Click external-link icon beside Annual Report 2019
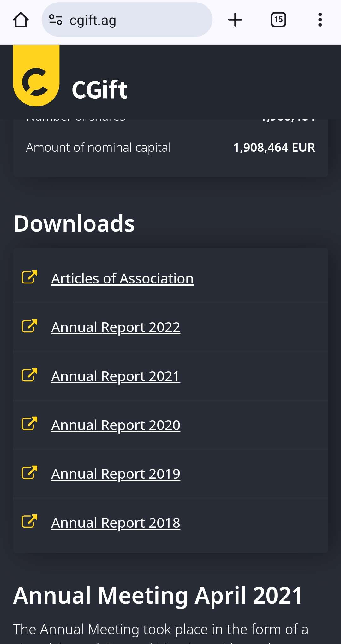The image size is (341, 644). pyautogui.click(x=29, y=473)
